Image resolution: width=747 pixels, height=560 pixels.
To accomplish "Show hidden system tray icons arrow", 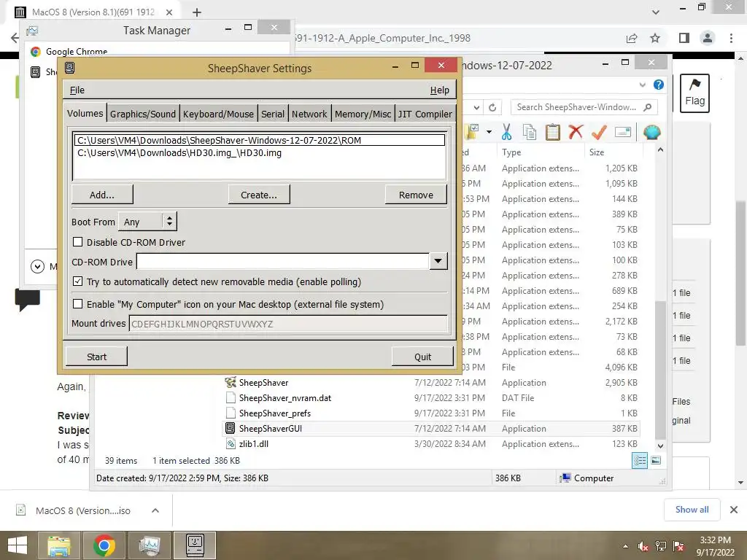I will tap(625, 547).
